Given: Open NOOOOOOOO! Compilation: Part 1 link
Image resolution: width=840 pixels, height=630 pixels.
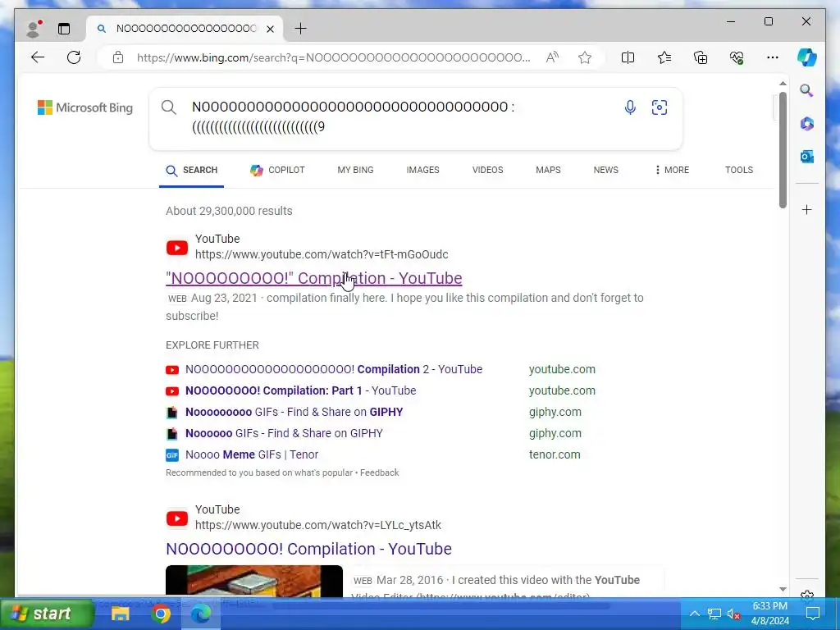Looking at the screenshot, I should point(300,391).
